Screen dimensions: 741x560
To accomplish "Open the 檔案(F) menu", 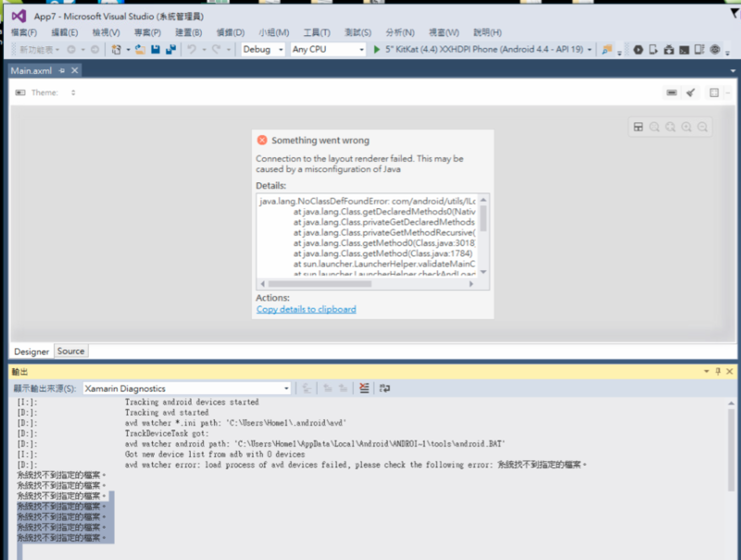I will point(24,32).
